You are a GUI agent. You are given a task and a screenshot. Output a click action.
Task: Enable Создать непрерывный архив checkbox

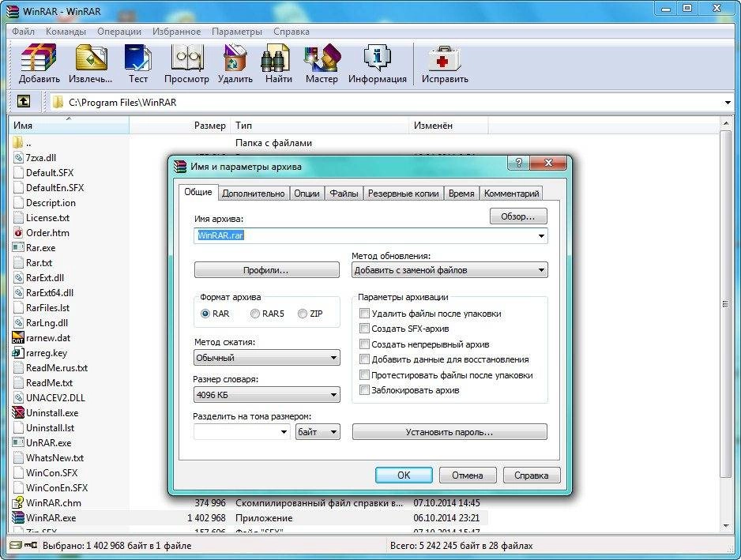click(x=364, y=344)
